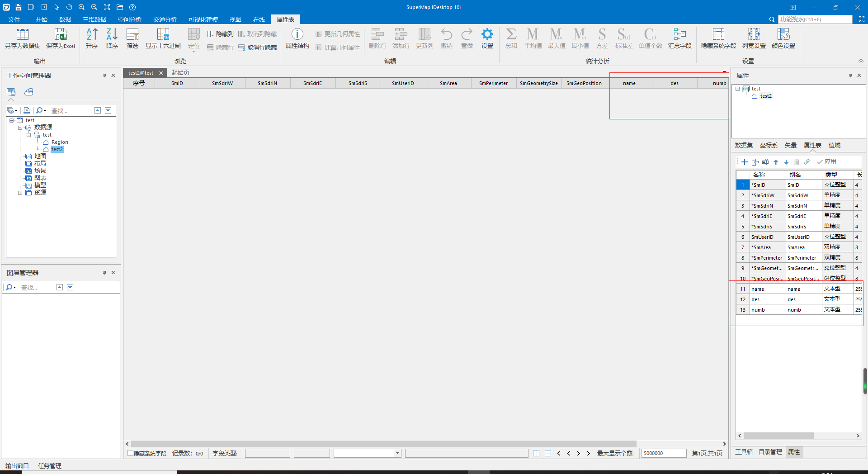Click the 隐藏列 hide column button
The width and height of the screenshot is (868, 474).
[220, 34]
